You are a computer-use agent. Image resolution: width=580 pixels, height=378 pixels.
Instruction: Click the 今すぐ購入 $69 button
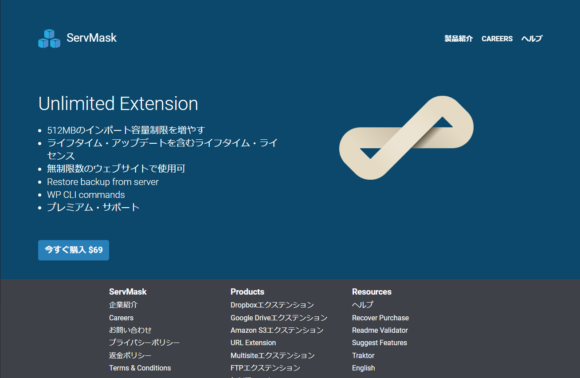click(x=73, y=250)
